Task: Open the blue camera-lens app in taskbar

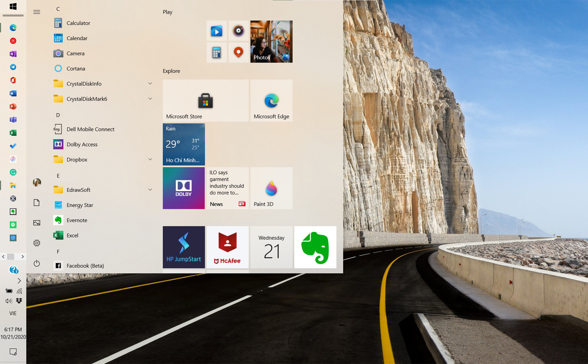Action: pos(13,238)
